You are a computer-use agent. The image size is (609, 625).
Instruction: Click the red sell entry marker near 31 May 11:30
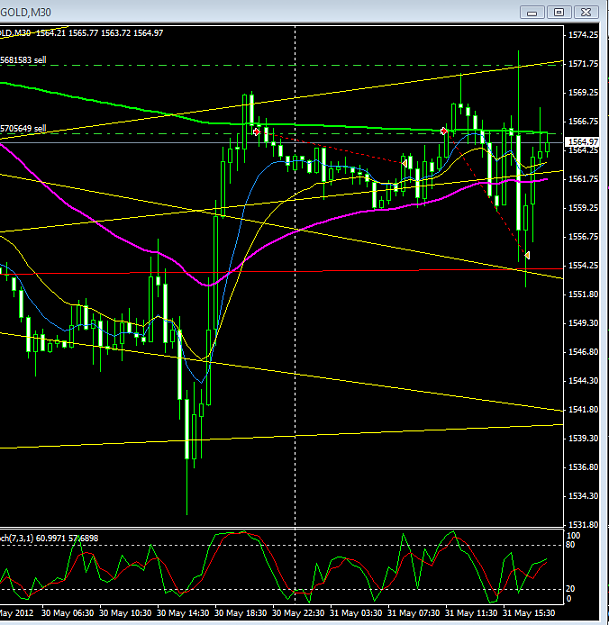click(444, 131)
